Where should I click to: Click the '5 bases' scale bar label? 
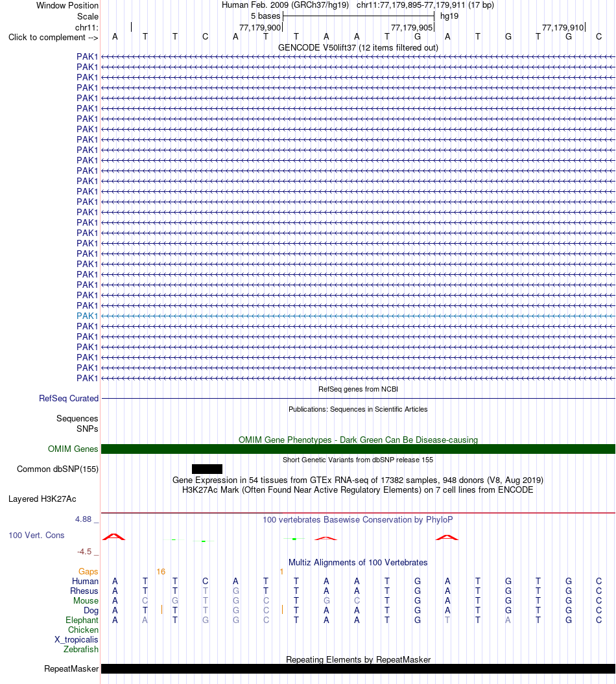[265, 16]
